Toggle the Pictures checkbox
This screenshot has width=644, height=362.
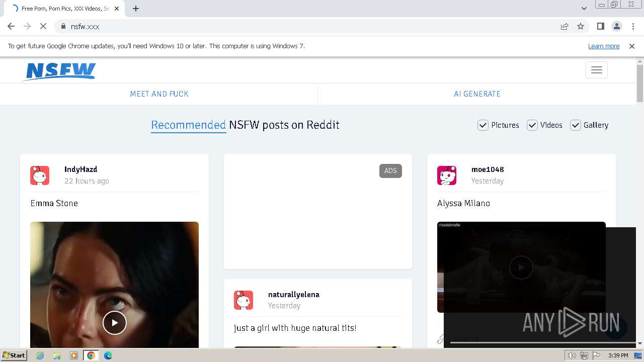[483, 125]
